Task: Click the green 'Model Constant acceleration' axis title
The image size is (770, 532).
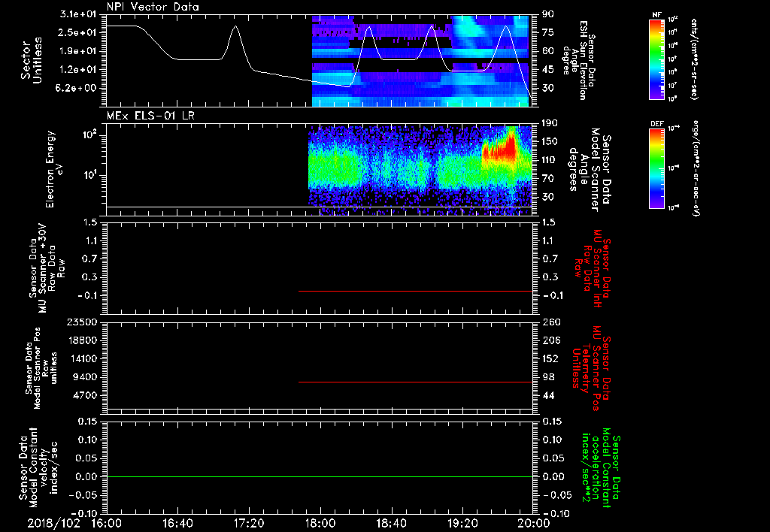Action: 601,469
